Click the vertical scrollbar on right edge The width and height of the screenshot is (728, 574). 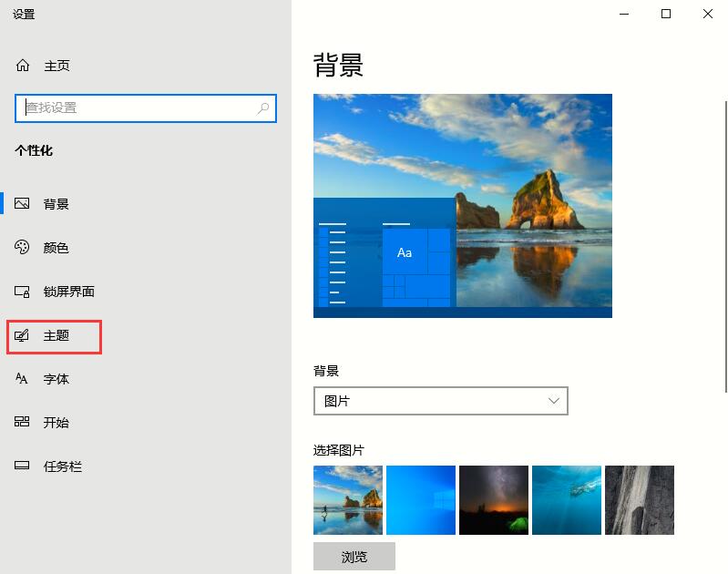click(x=723, y=228)
